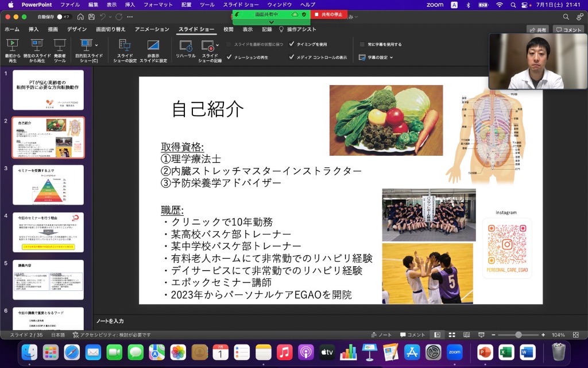Toggle タイミングを使用 checkbox
588x368 pixels.
(292, 44)
